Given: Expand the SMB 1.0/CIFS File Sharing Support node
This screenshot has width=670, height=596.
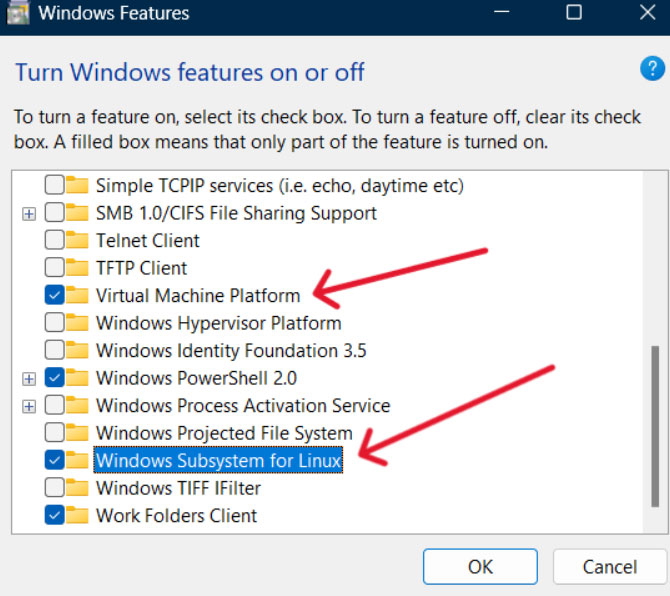Looking at the screenshot, I should 29,214.
